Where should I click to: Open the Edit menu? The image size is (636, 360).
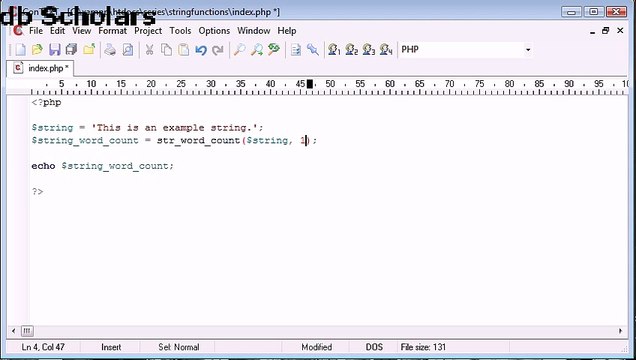[x=57, y=31]
